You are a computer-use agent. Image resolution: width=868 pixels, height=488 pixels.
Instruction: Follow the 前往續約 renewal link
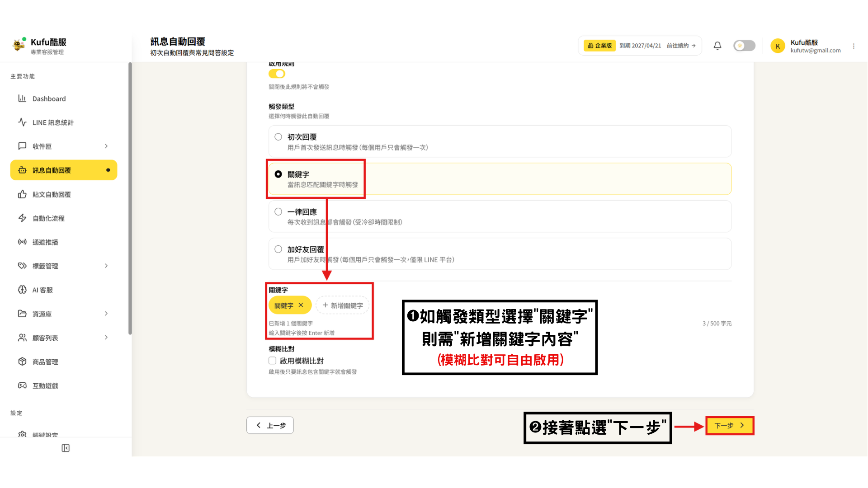[x=681, y=46]
